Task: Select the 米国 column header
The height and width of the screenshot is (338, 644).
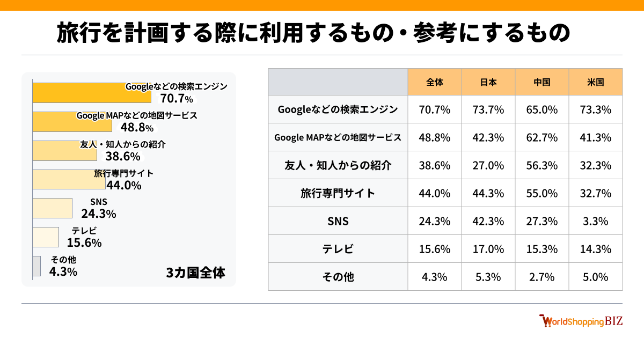Action: click(596, 82)
